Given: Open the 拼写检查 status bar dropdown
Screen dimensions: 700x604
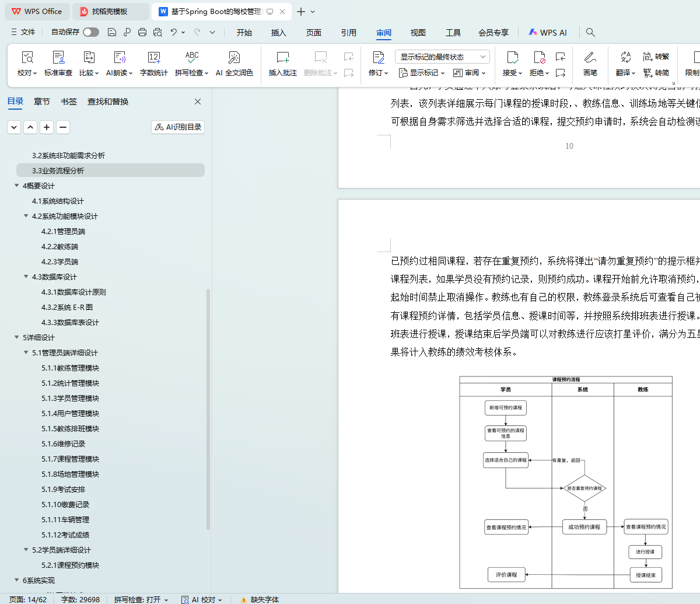Looking at the screenshot, I should coord(141,599).
